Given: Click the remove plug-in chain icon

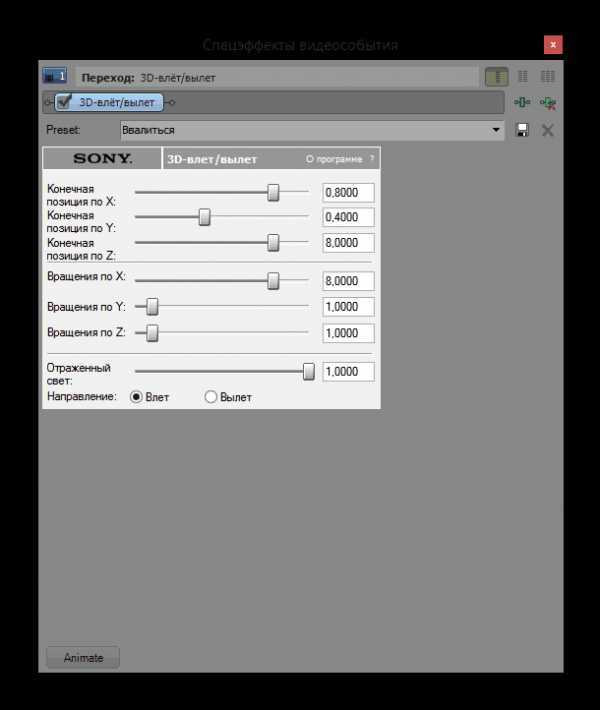Looking at the screenshot, I should click(x=548, y=103).
